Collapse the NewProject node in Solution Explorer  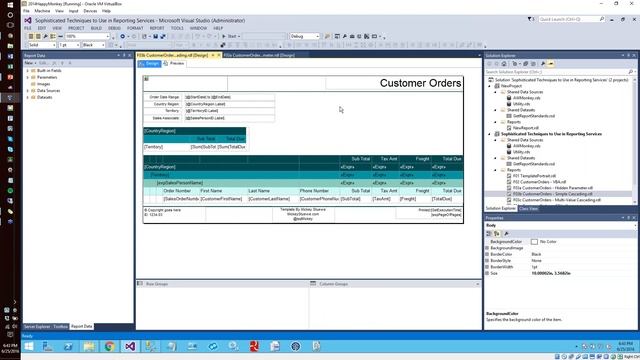click(x=490, y=86)
